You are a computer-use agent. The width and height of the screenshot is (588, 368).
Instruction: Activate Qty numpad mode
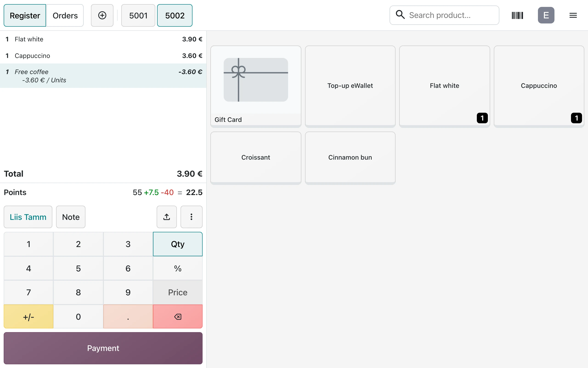[178, 244]
